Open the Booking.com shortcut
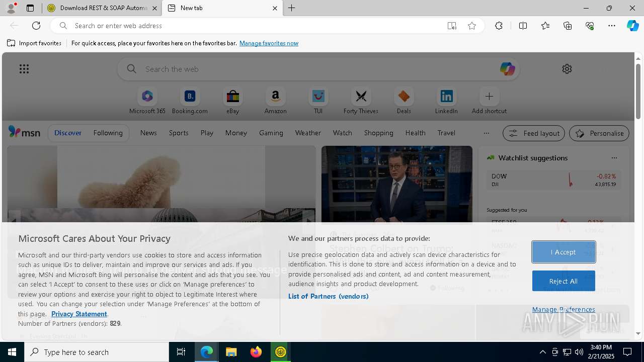644x362 pixels. [190, 101]
